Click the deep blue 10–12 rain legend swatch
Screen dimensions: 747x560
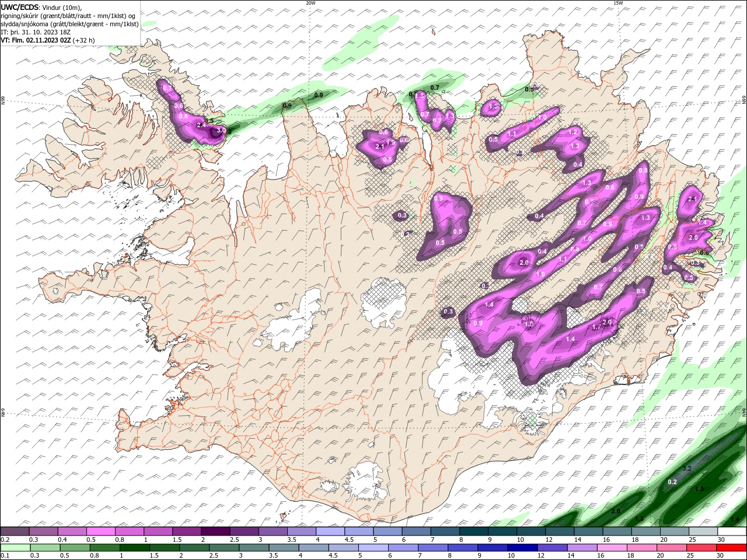(522, 548)
